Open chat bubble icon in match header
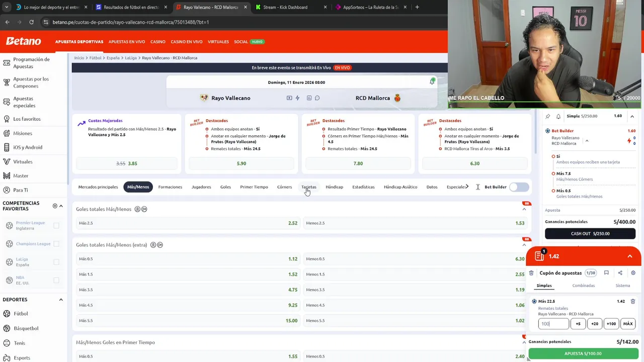This screenshot has height=362, width=644. click(317, 98)
